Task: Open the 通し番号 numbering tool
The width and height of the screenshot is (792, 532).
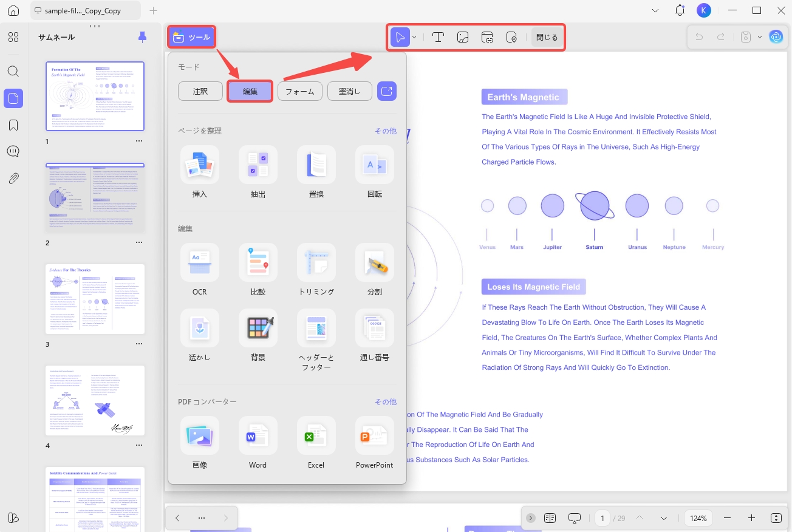Action: click(375, 328)
